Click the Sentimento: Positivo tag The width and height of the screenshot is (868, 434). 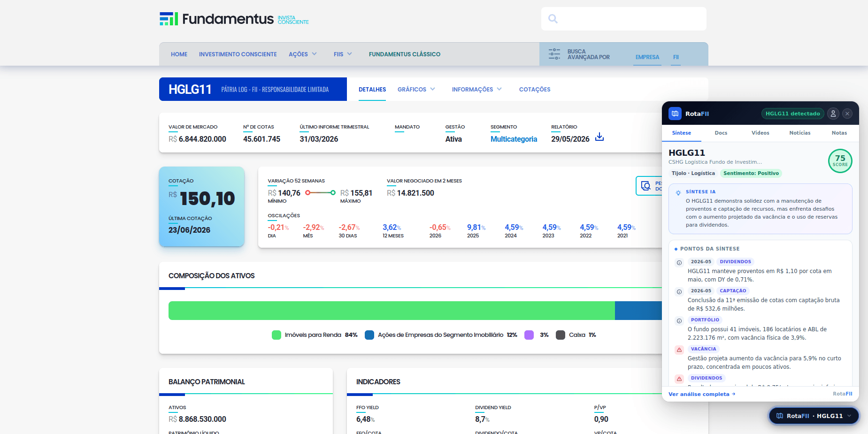(x=751, y=173)
